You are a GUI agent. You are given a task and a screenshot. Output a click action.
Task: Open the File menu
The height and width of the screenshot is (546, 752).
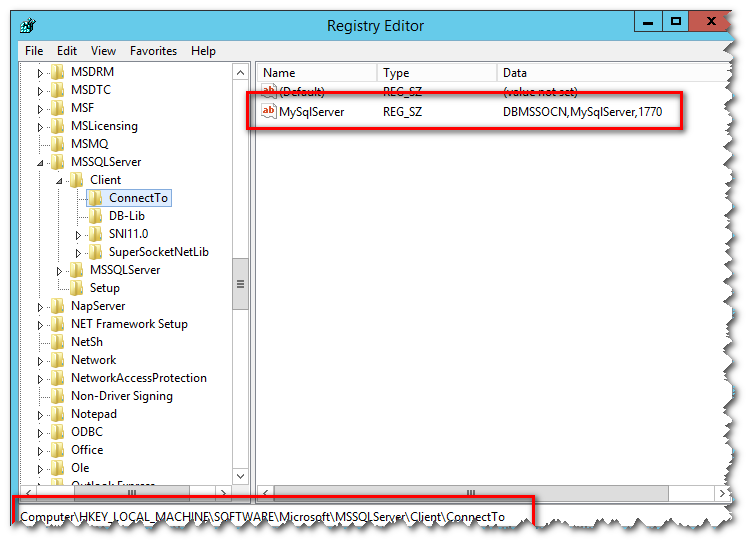click(34, 51)
